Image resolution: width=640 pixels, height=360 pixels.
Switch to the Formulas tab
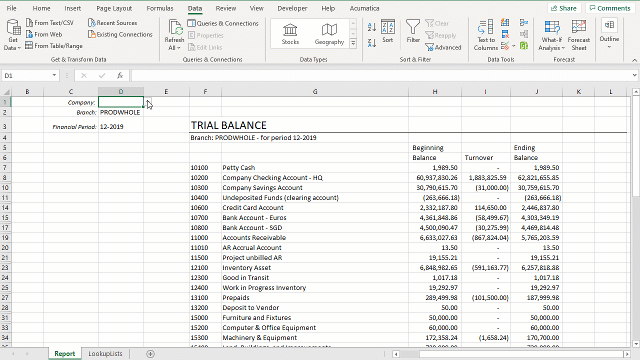click(x=160, y=8)
